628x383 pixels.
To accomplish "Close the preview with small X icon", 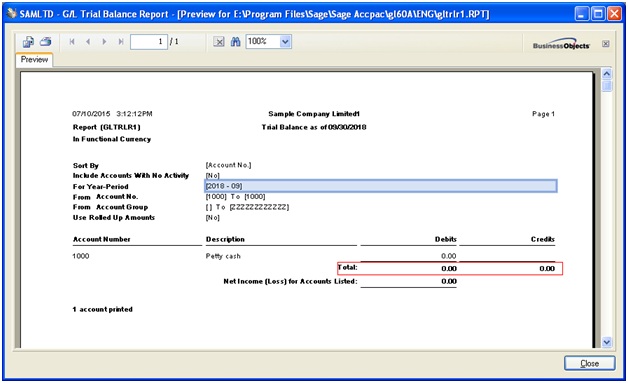I will [606, 44].
